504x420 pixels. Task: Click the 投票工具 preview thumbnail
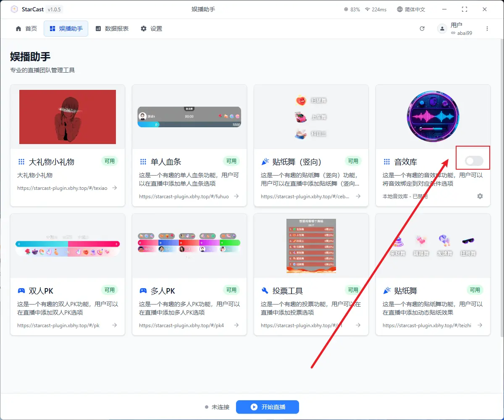pos(311,245)
